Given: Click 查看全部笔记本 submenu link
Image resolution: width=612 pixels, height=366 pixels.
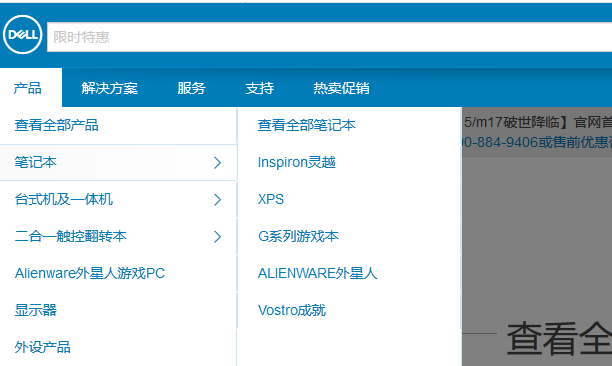Looking at the screenshot, I should click(307, 125).
